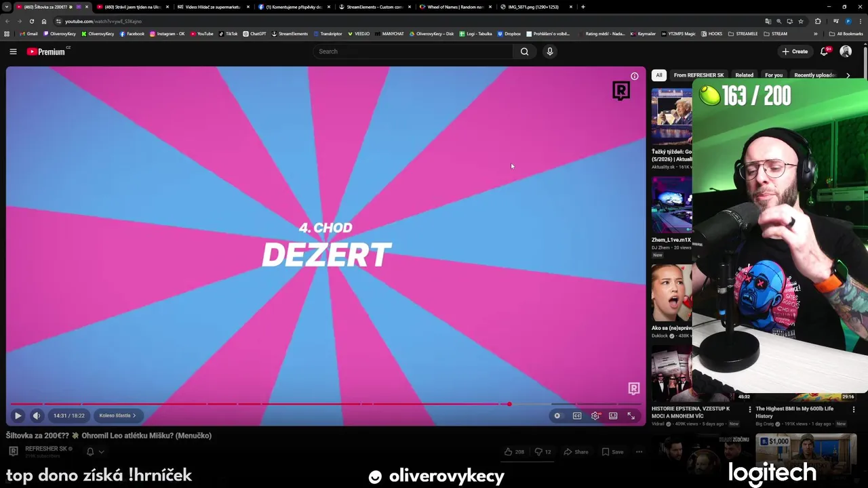
Task: Select the For you filter chip
Action: click(774, 75)
